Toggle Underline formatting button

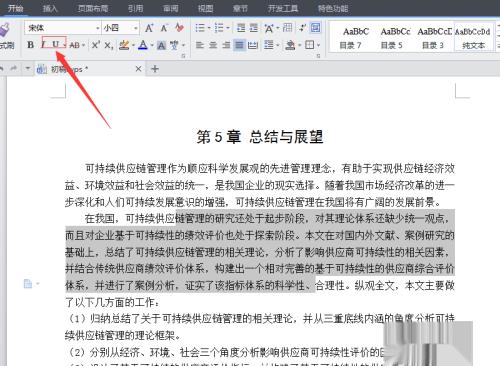[x=55, y=45]
